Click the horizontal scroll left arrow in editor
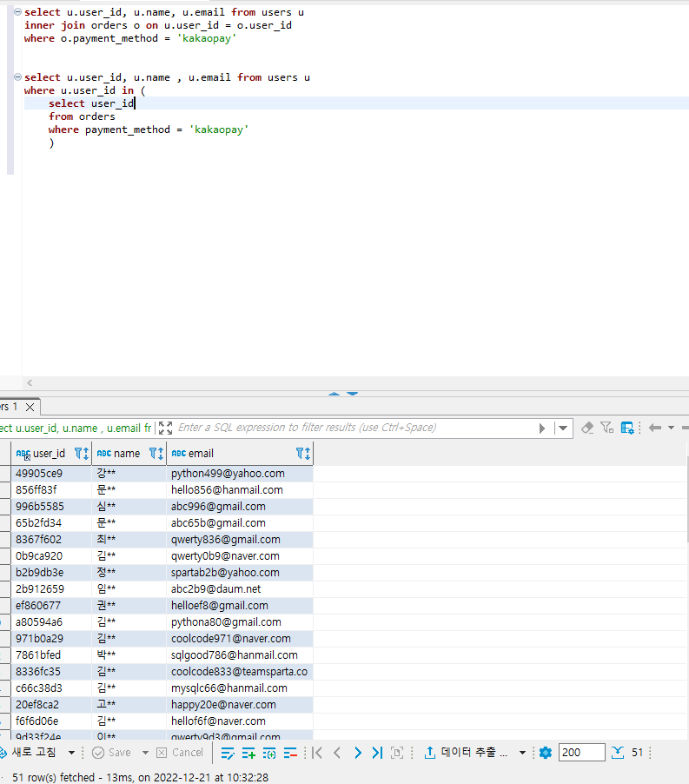 [x=30, y=383]
